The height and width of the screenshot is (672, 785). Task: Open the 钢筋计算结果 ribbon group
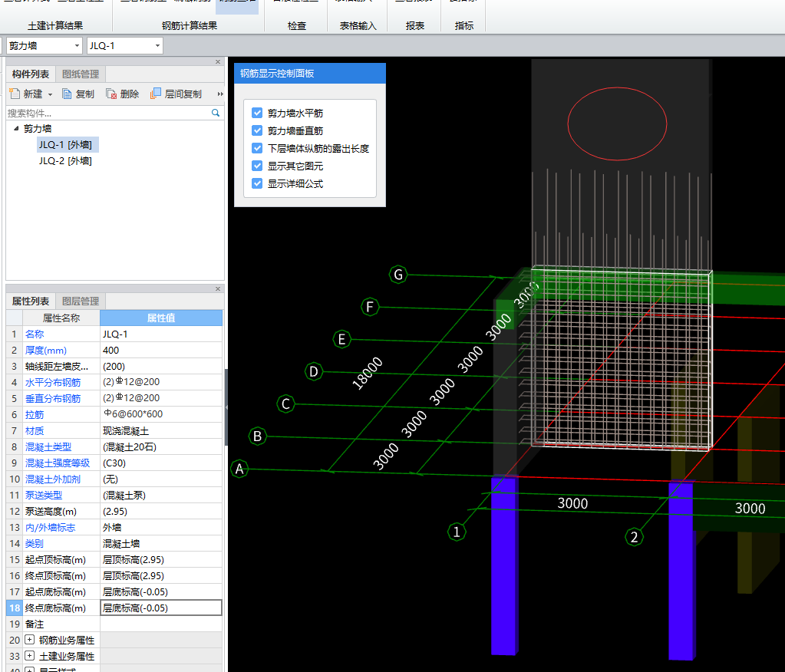pos(190,25)
